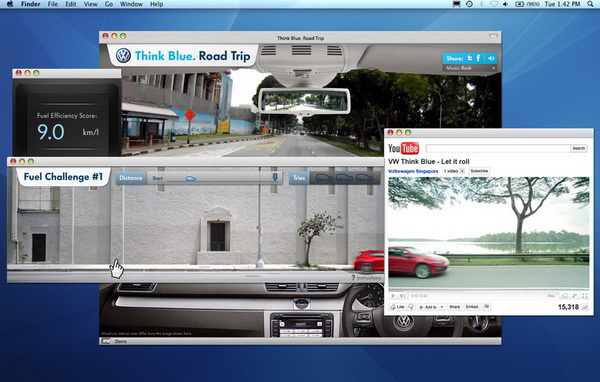Open the Music: Rock dropdown

tap(470, 68)
